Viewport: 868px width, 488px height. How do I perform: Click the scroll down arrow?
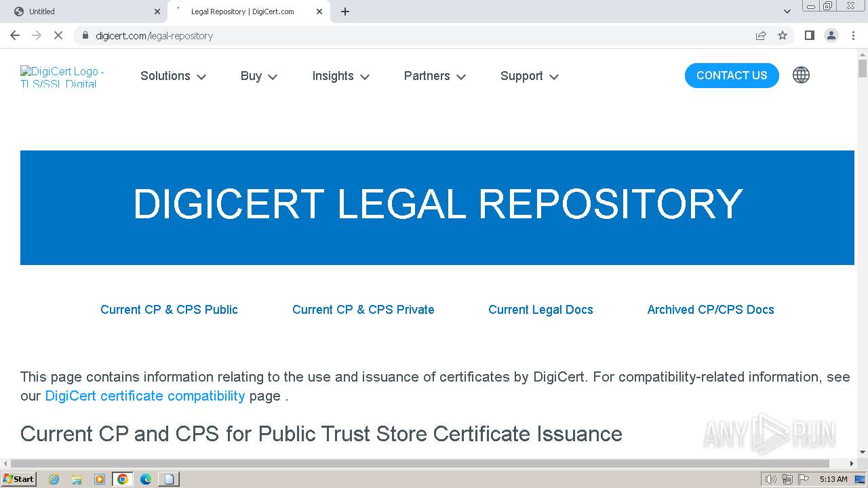click(x=863, y=451)
